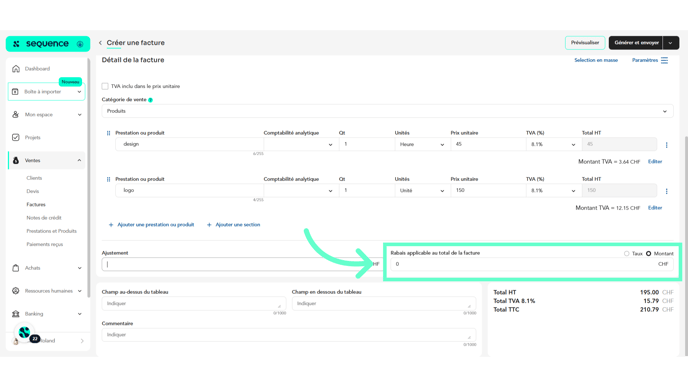
Task: Grab the drag handle for the design line
Action: [108, 133]
